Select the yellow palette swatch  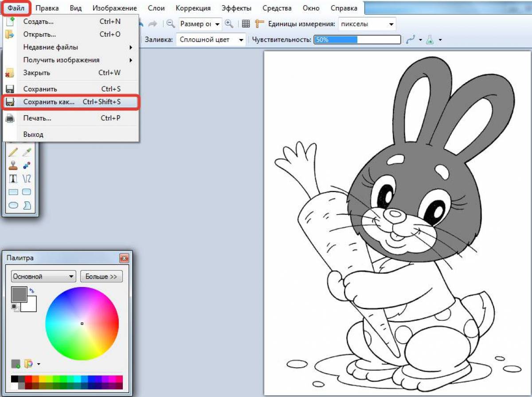43,379
